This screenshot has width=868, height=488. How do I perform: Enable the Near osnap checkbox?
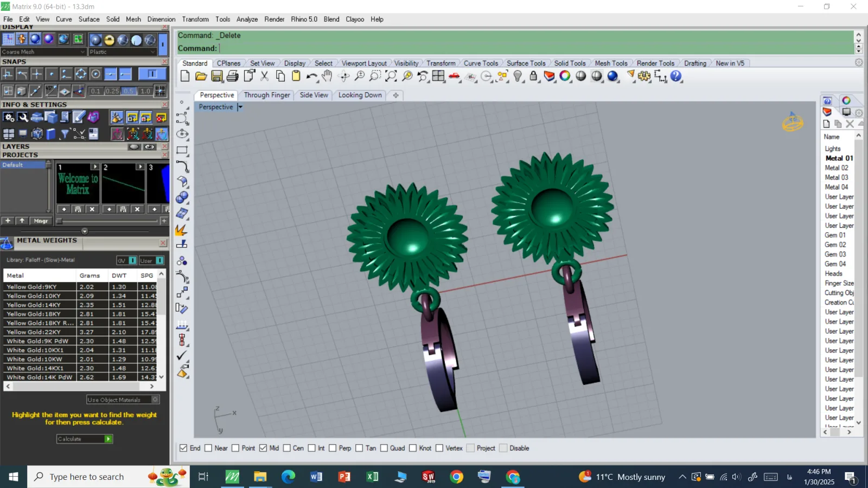(208, 448)
